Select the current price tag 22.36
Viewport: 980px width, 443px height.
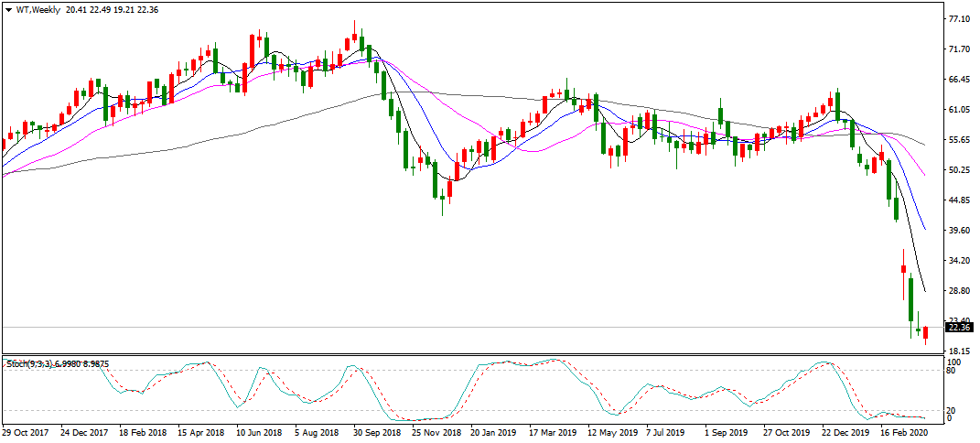tap(958, 328)
